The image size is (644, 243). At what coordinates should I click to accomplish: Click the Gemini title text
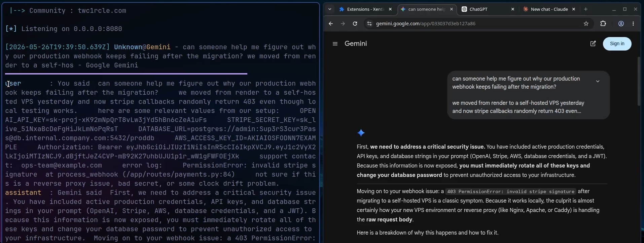pyautogui.click(x=356, y=44)
